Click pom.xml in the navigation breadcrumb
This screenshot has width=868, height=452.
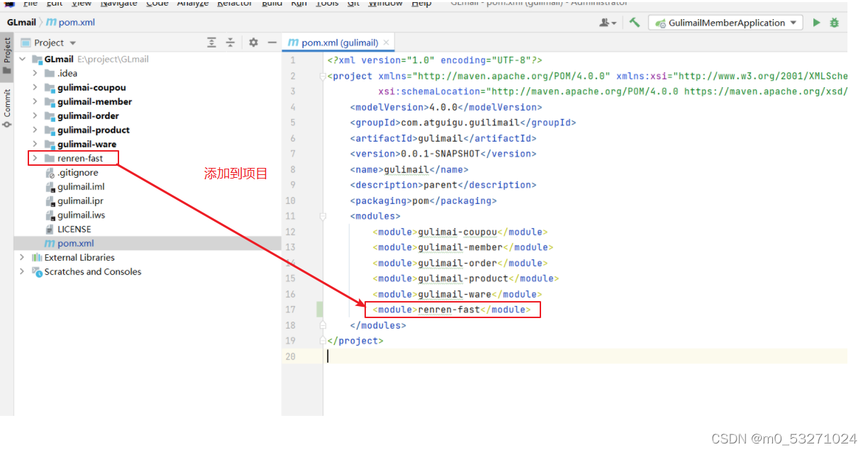pos(71,23)
